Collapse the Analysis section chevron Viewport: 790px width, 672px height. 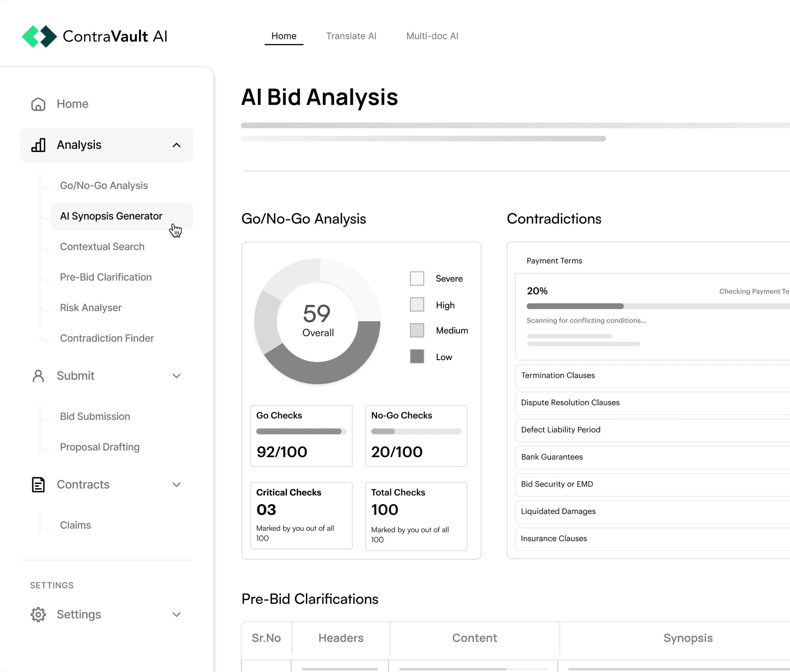click(177, 145)
